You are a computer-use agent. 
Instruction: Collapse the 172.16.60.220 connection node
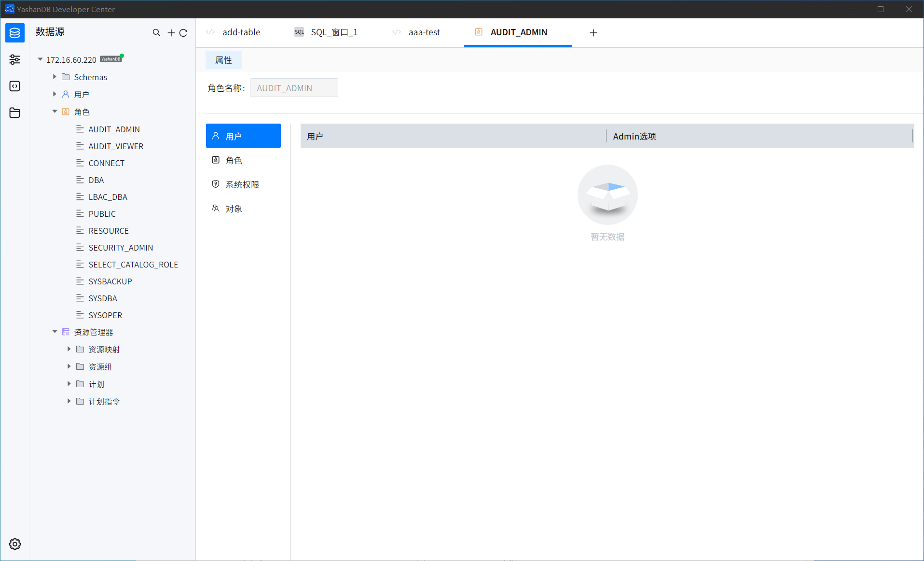click(x=40, y=59)
